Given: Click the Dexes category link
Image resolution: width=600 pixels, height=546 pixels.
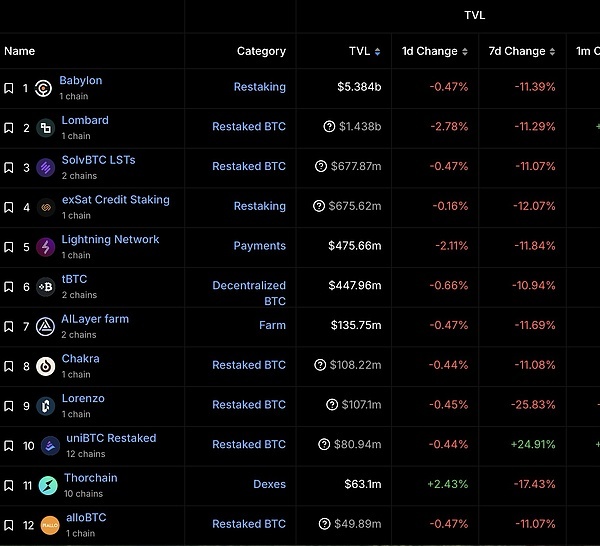Looking at the screenshot, I should click(x=269, y=484).
